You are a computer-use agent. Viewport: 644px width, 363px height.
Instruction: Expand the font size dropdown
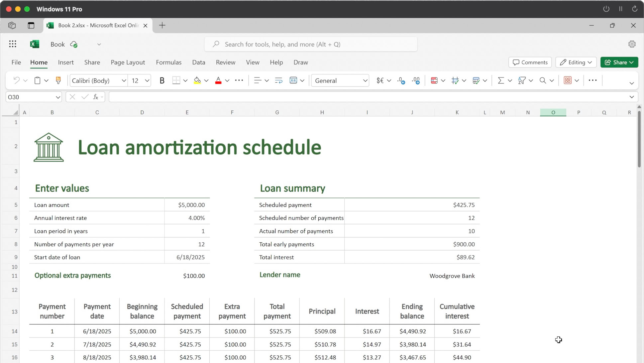pos(147,80)
